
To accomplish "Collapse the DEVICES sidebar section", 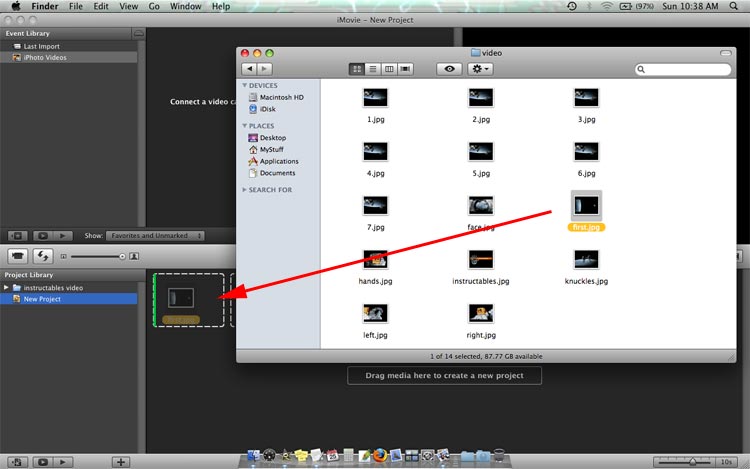I will (245, 85).
